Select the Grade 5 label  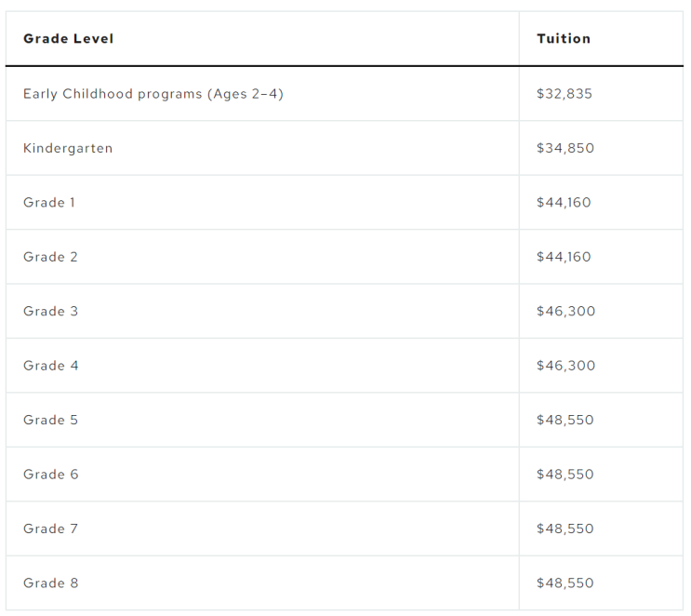point(50,420)
